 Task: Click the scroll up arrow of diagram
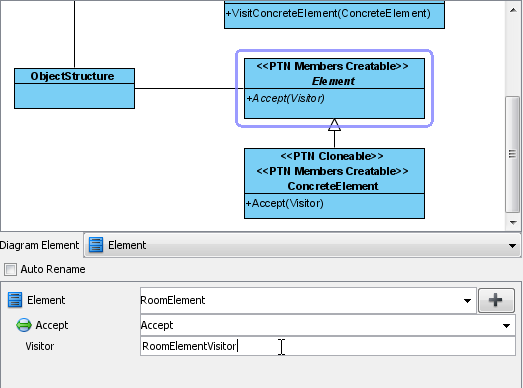coord(513,10)
